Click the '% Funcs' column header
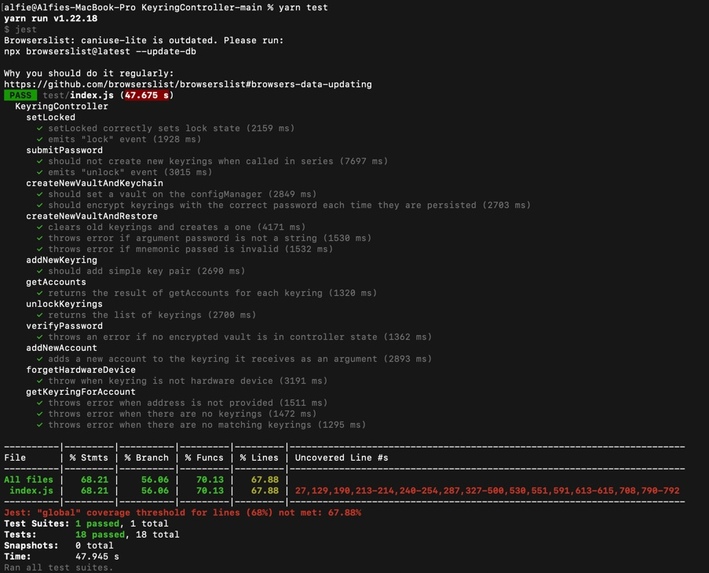This screenshot has height=573, width=709. click(204, 458)
